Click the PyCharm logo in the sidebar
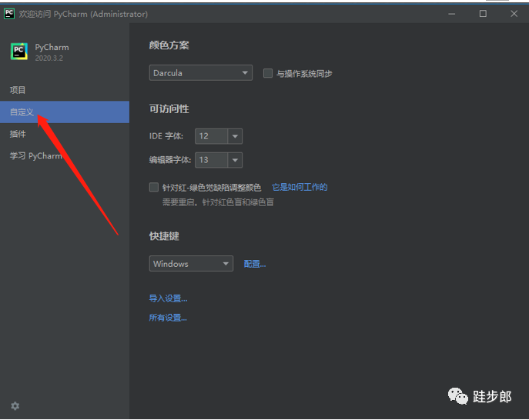 (19, 52)
